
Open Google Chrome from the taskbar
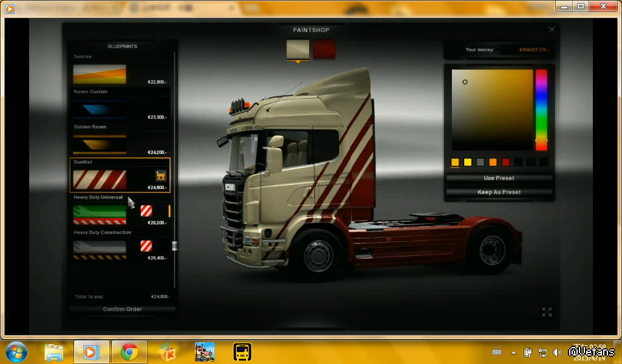[x=129, y=352]
